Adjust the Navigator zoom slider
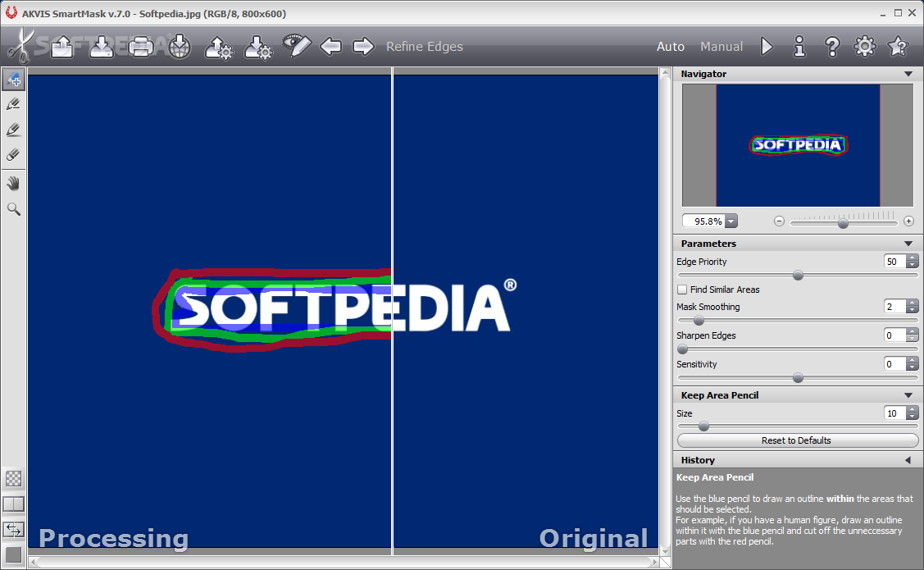The height and width of the screenshot is (570, 924). tap(844, 223)
